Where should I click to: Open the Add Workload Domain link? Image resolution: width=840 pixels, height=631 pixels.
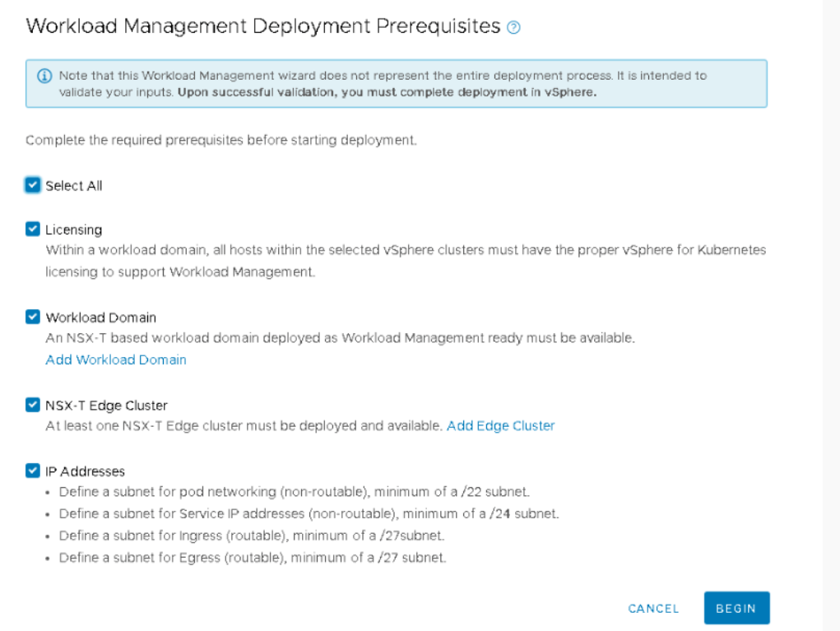[x=116, y=360]
